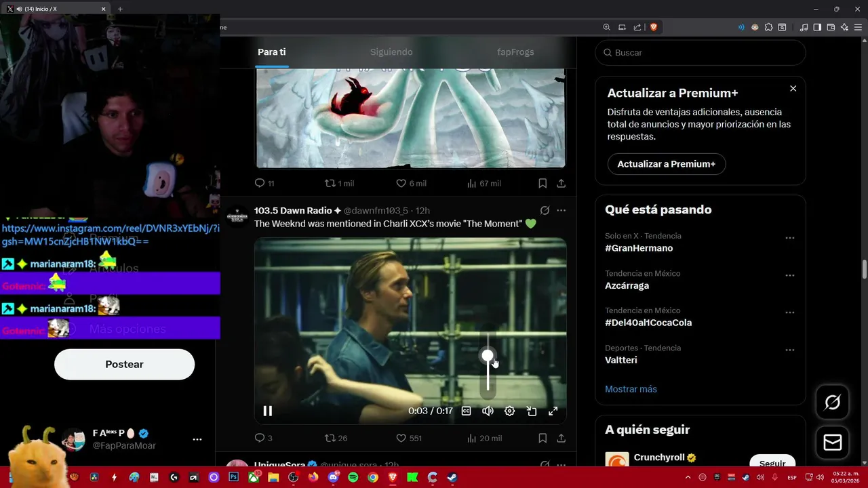This screenshot has height=488, width=868.
Task: Open Brave Leo AI sparkle icon
Action: [x=844, y=27]
